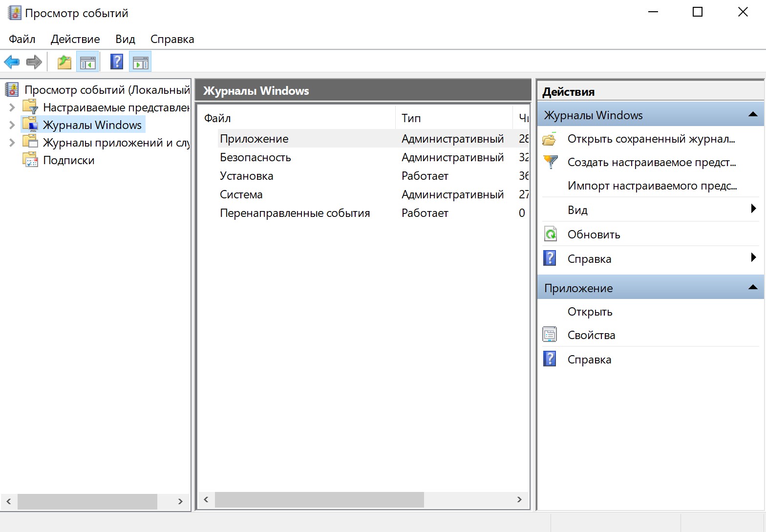Click the center pane horizontal scrollbar thumb
Image resolution: width=766 pixels, height=532 pixels.
pos(319,499)
